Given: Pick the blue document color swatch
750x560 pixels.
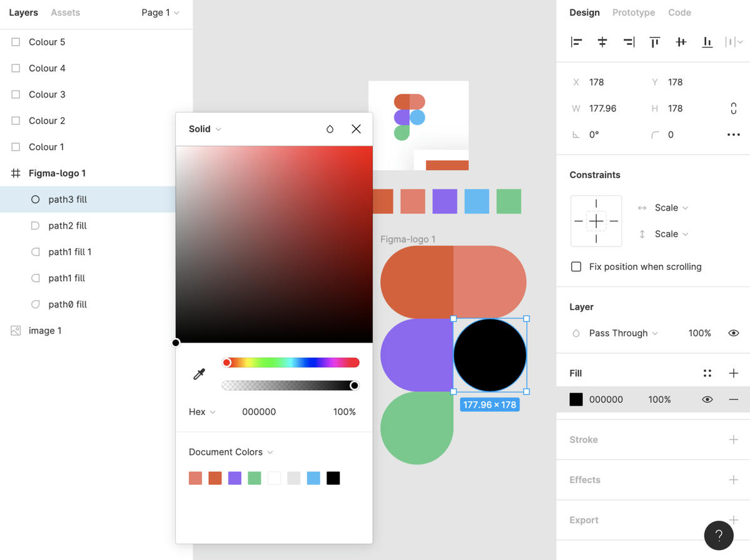Looking at the screenshot, I should [x=313, y=478].
